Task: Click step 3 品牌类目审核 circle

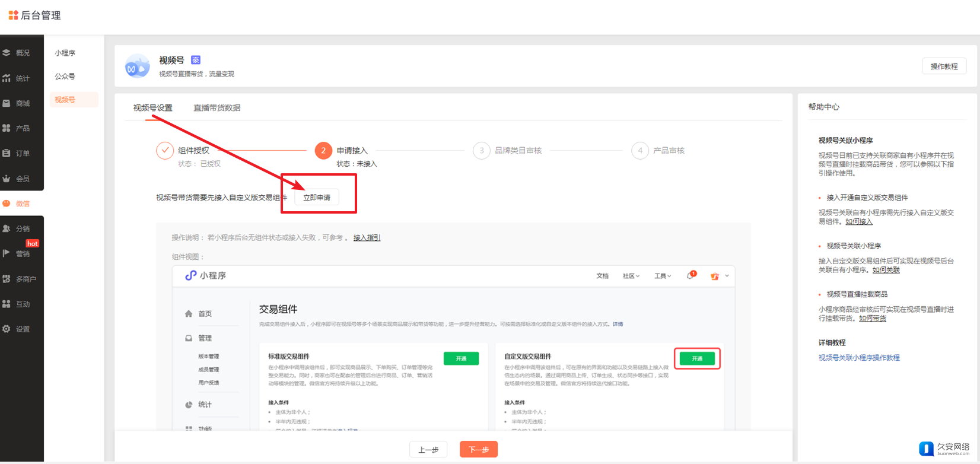Action: [x=482, y=151]
